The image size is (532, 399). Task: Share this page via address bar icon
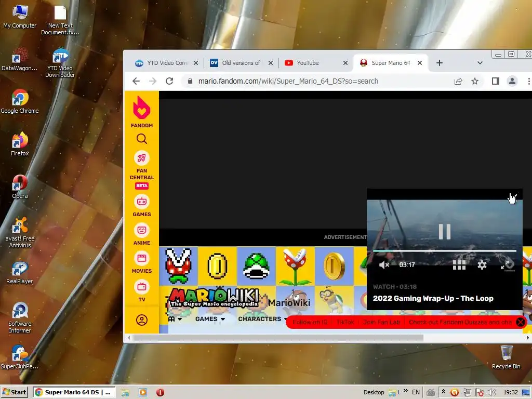click(x=458, y=81)
